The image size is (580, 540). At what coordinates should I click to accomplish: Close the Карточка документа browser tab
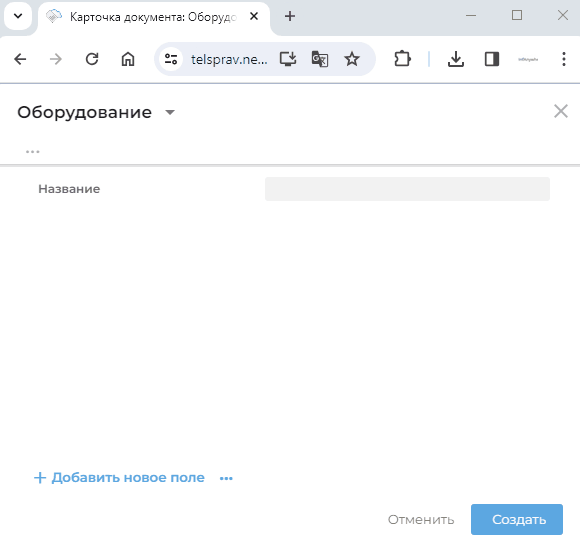pos(254,16)
